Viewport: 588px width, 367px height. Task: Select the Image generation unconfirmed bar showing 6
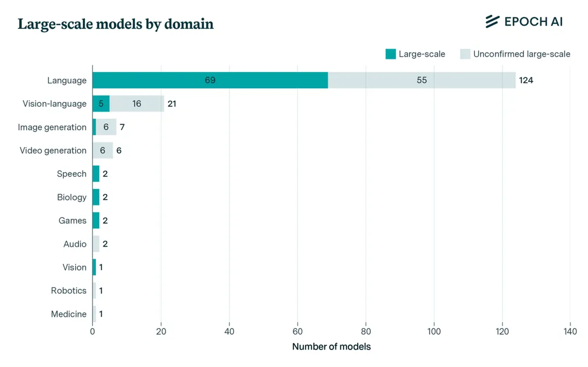(x=106, y=127)
